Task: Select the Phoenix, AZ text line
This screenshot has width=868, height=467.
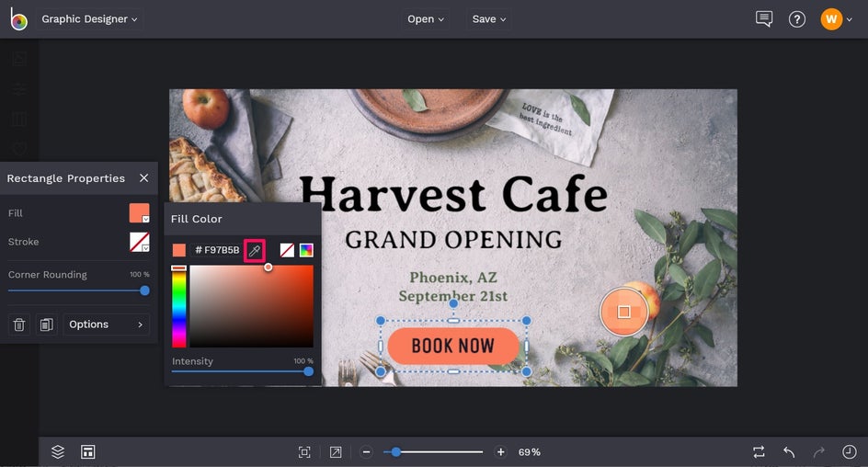Action: tap(453, 278)
